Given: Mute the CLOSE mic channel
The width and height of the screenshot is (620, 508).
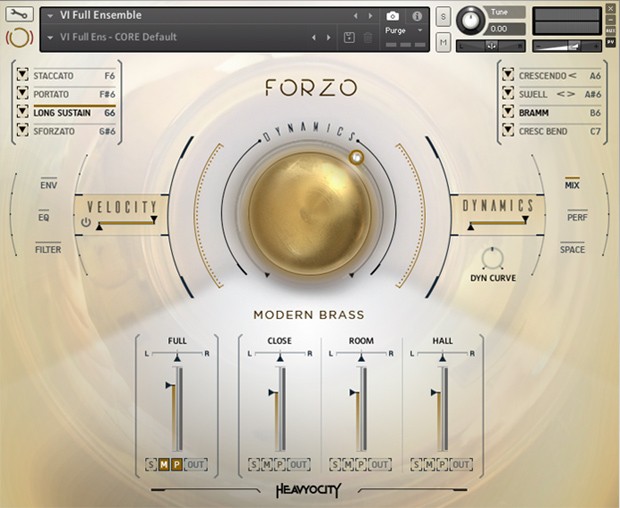Looking at the screenshot, I should tap(267, 465).
